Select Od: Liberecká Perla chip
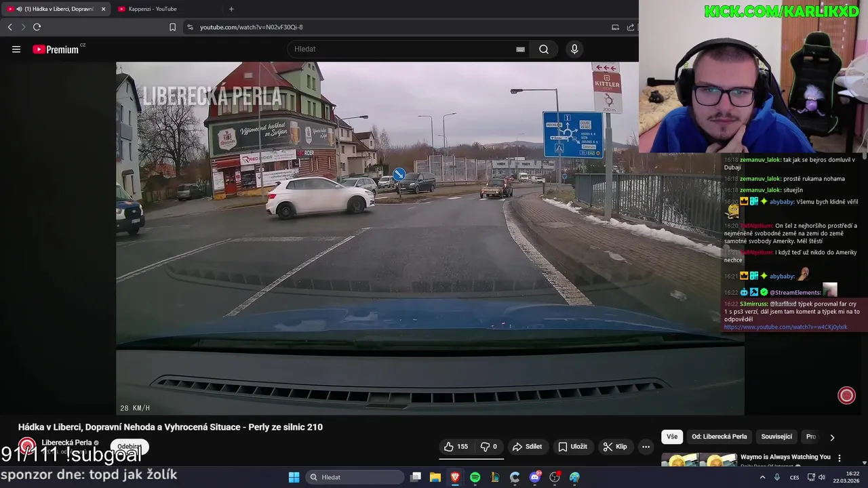This screenshot has height=488, width=868. pyautogui.click(x=719, y=437)
